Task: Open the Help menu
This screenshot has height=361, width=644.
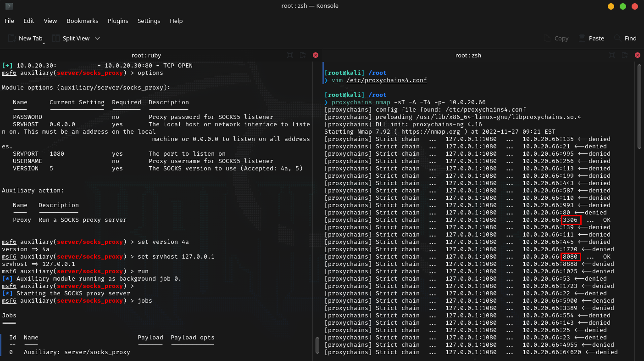Action: click(176, 21)
